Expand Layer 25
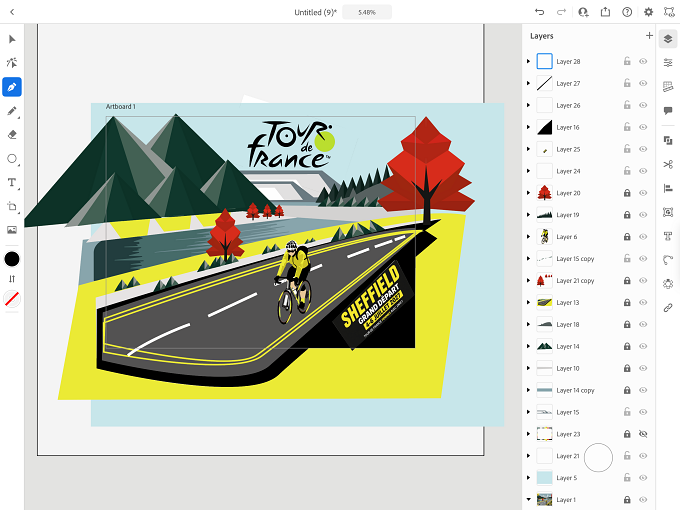Image resolution: width=680 pixels, height=510 pixels. click(528, 149)
